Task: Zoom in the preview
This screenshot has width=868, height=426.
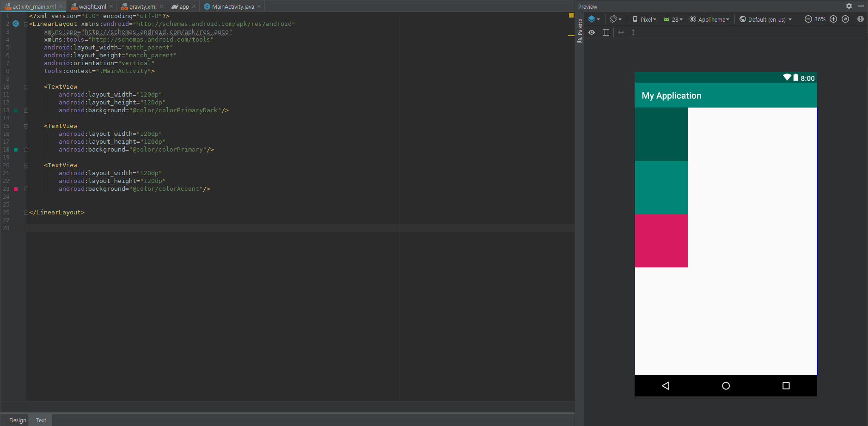Action: [833, 19]
